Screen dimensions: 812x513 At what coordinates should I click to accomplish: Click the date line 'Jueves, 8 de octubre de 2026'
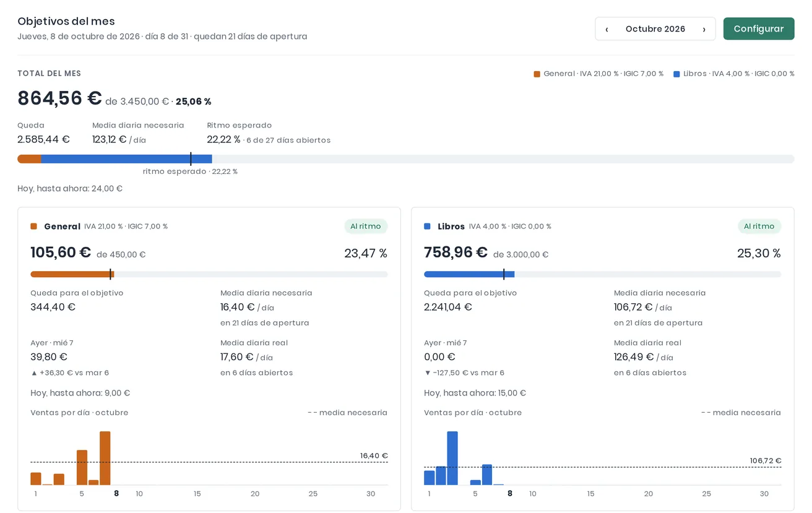[79, 37]
